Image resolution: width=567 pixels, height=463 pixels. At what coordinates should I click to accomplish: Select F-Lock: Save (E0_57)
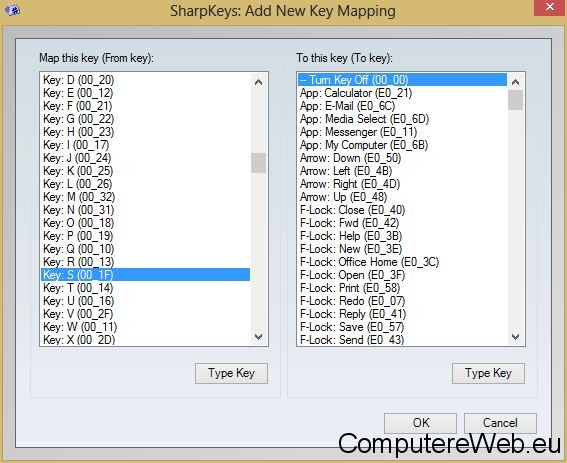point(402,327)
